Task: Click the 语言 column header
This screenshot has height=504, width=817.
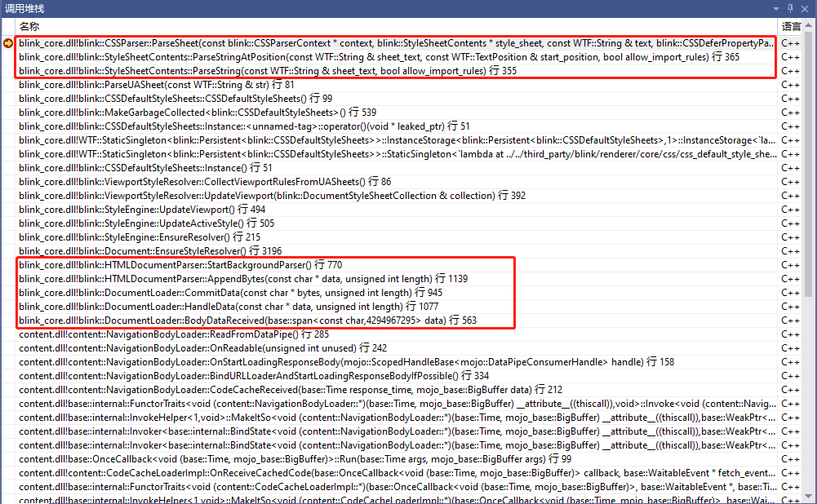Action: point(790,26)
